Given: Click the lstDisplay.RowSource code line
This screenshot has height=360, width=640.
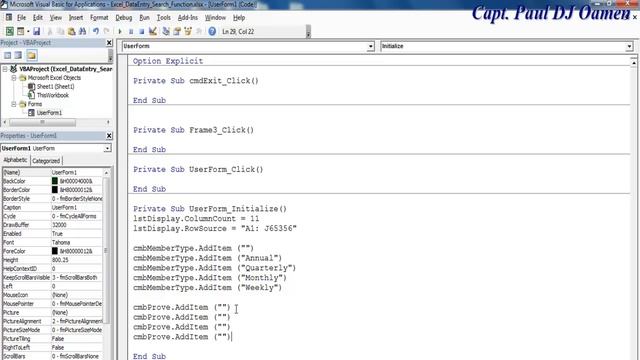Looking at the screenshot, I should click(x=215, y=229).
